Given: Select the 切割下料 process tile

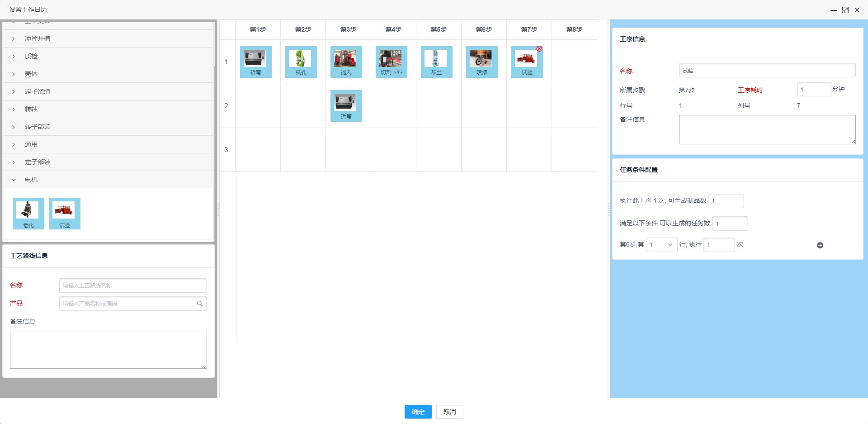Looking at the screenshot, I should pos(391,62).
